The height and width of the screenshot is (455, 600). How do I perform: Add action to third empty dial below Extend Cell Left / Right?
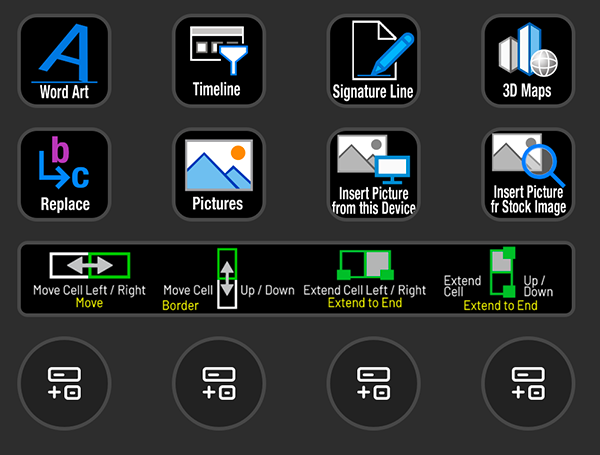[373, 383]
